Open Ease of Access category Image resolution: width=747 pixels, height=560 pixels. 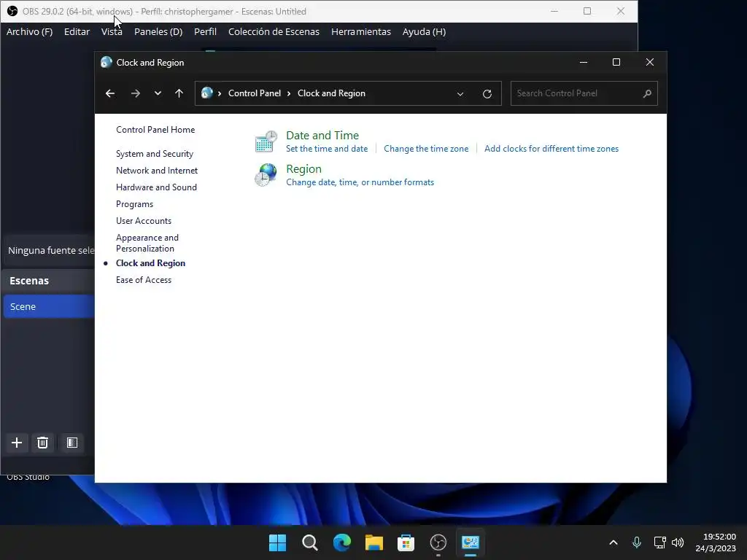(x=144, y=280)
